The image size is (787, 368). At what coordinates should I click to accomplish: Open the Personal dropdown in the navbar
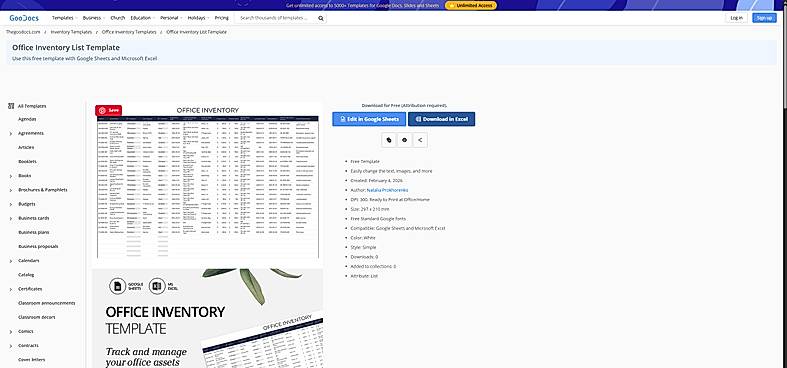(x=171, y=18)
